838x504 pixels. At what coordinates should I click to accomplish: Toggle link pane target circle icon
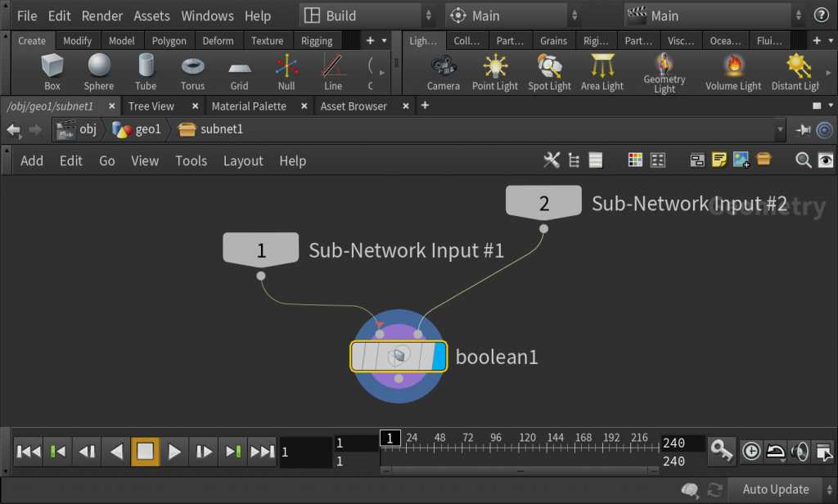point(825,130)
